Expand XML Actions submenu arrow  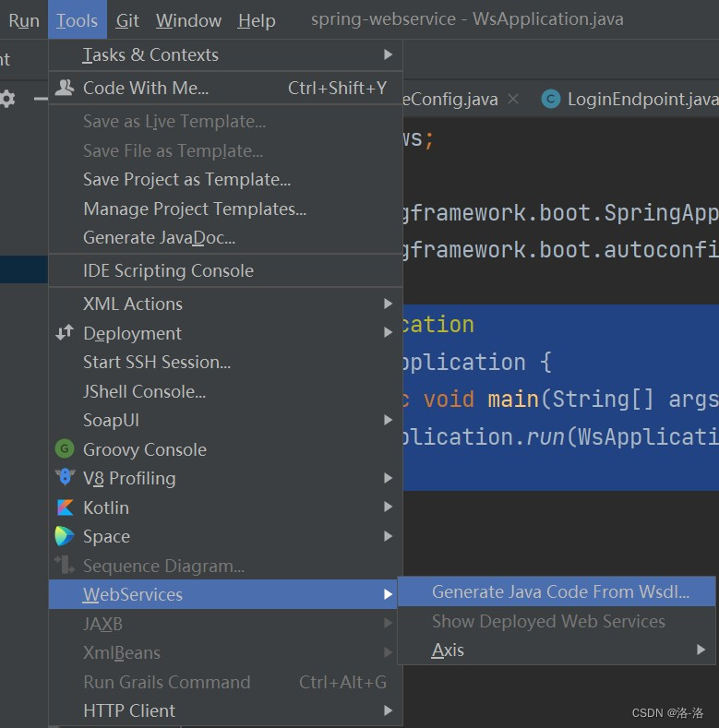[x=388, y=304]
